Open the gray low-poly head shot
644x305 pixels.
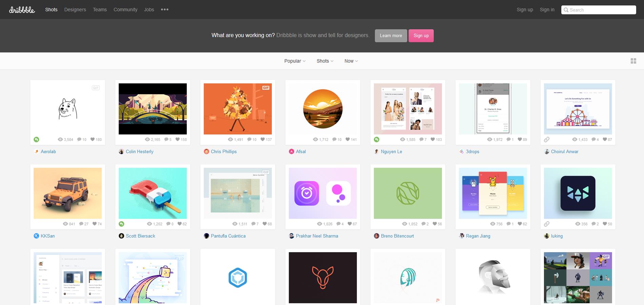[x=493, y=278]
